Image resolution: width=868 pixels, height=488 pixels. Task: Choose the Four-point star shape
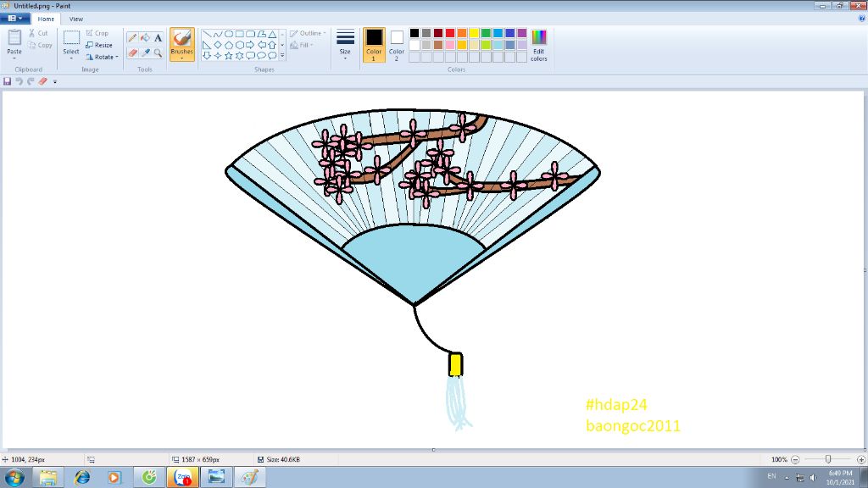click(218, 55)
